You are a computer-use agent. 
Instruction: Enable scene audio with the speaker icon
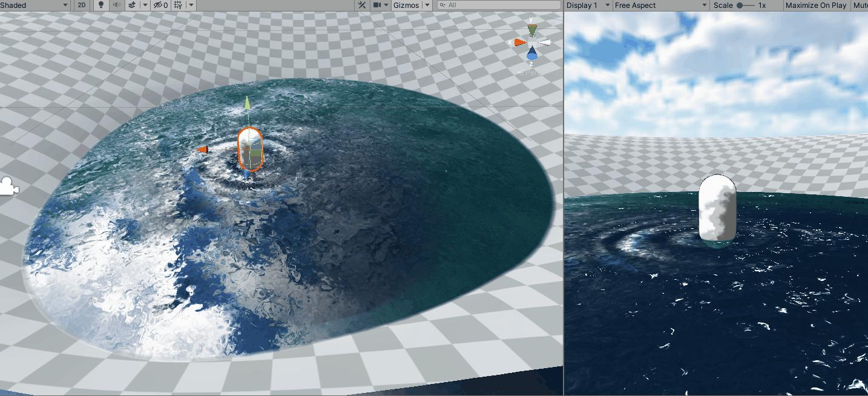115,5
